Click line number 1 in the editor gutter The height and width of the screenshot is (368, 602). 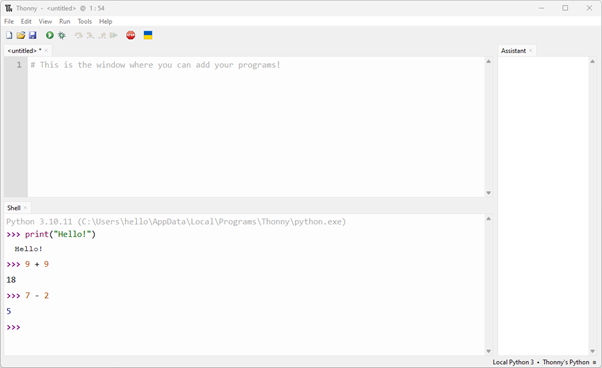pos(19,65)
